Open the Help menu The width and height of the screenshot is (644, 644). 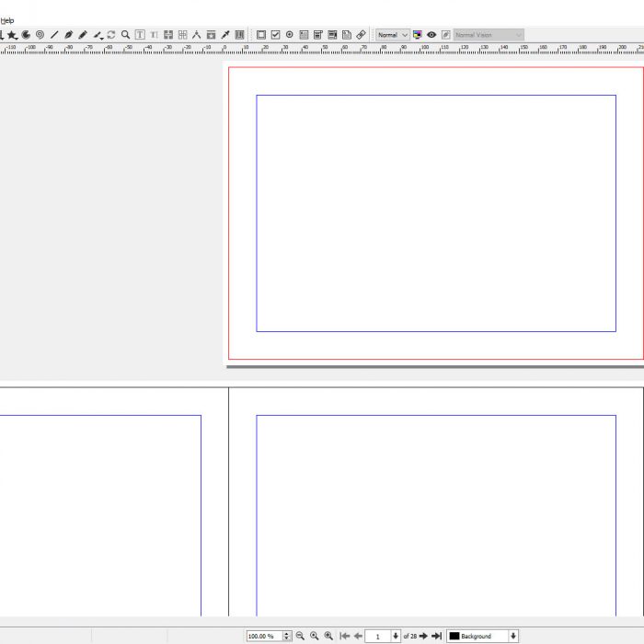pos(7,20)
